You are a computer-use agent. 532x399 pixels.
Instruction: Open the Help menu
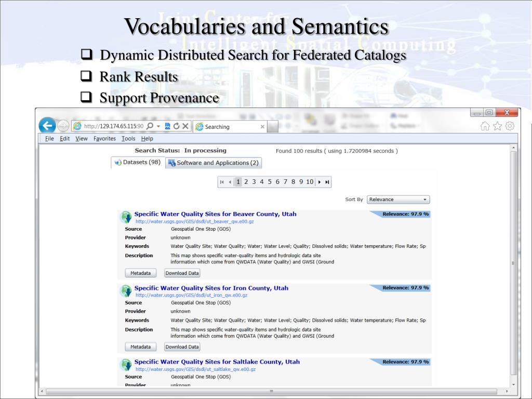point(147,138)
